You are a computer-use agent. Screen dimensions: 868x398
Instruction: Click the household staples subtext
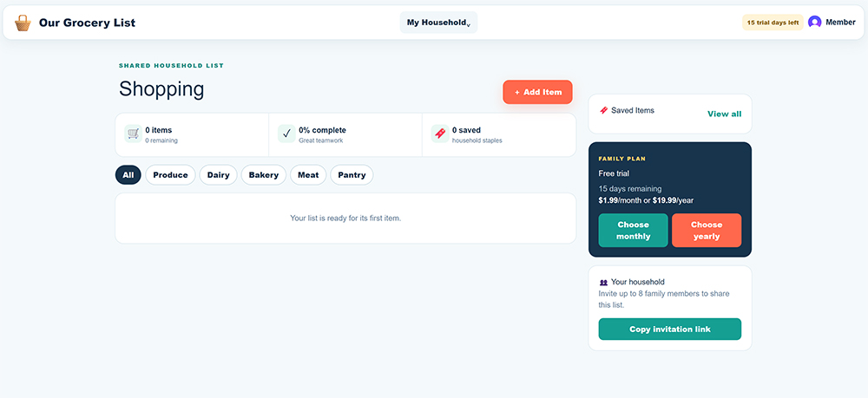(x=477, y=140)
